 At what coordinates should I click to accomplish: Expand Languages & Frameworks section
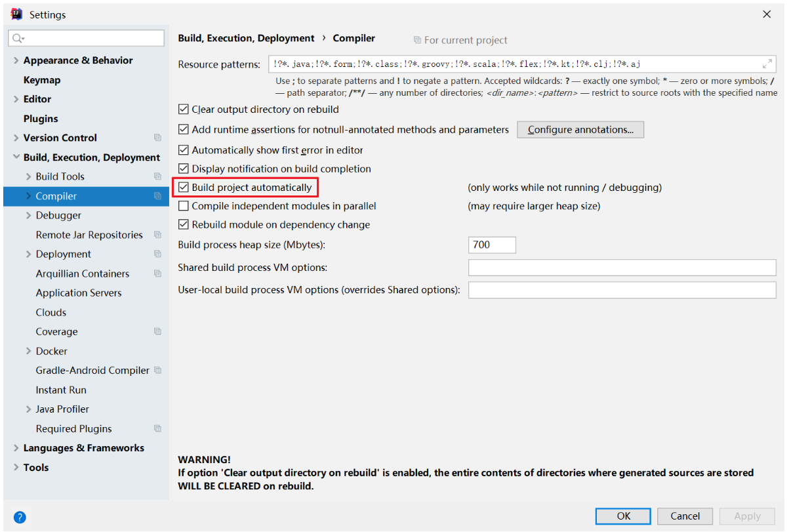16,448
